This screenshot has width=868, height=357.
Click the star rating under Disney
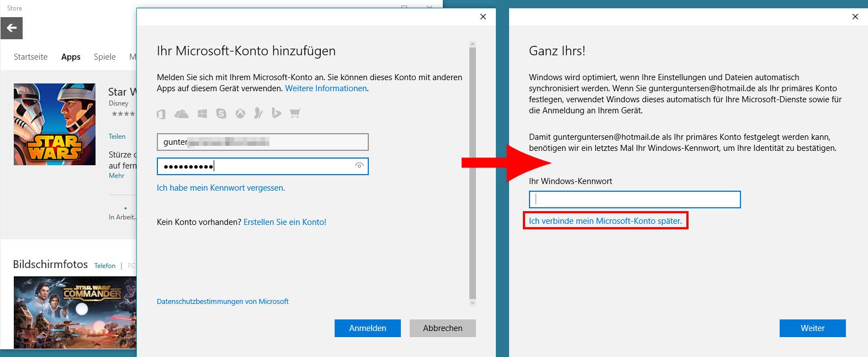click(x=123, y=114)
